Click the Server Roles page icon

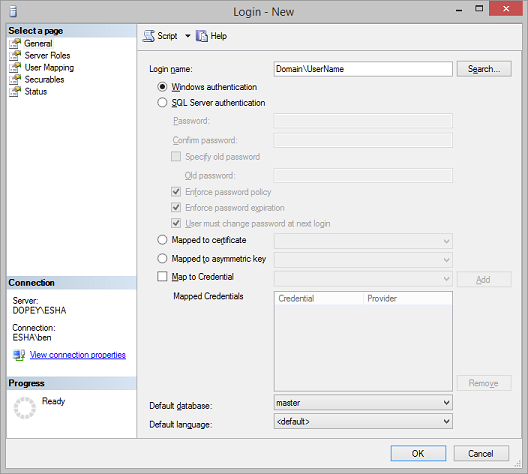pyautogui.click(x=15, y=56)
